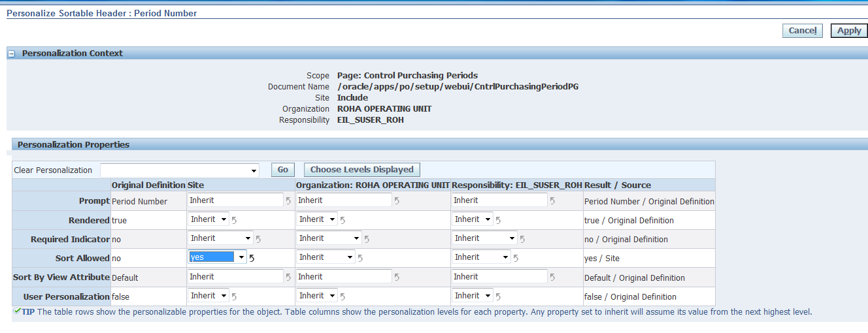
Task: Revert Responsibility Rendered value icon
Action: tap(498, 220)
